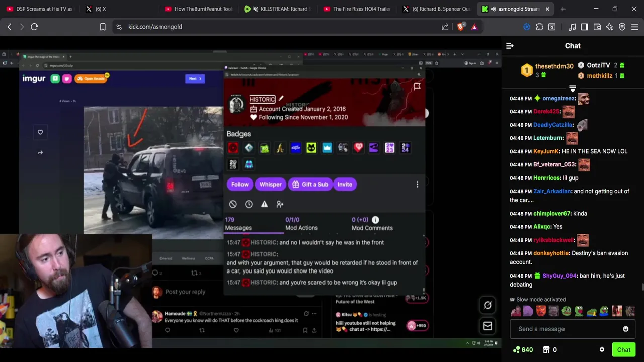Screen dimensions: 644x362
Task: Go back to previous page
Action: [x=9, y=27]
